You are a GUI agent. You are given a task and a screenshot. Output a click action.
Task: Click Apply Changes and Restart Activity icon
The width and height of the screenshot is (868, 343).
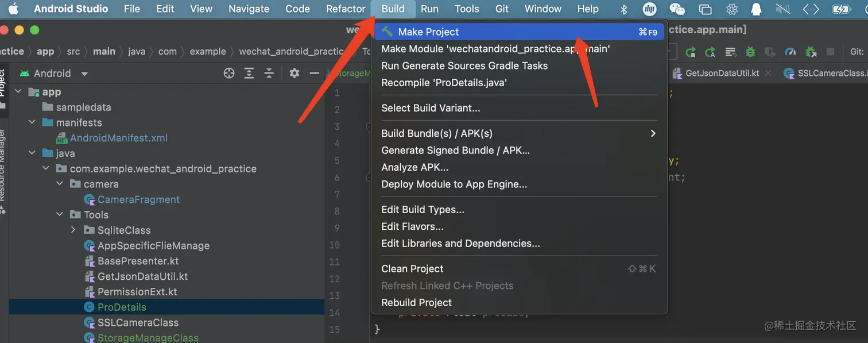pyautogui.click(x=691, y=52)
